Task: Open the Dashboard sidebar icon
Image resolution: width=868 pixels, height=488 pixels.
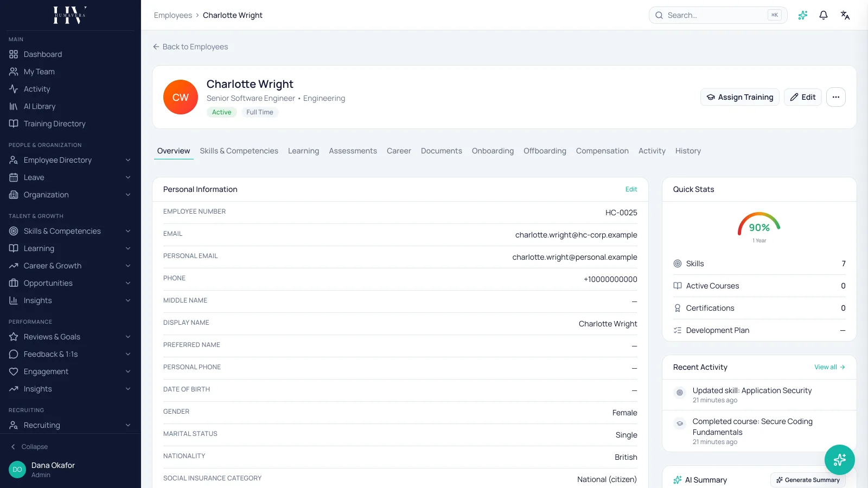Action: click(14, 54)
